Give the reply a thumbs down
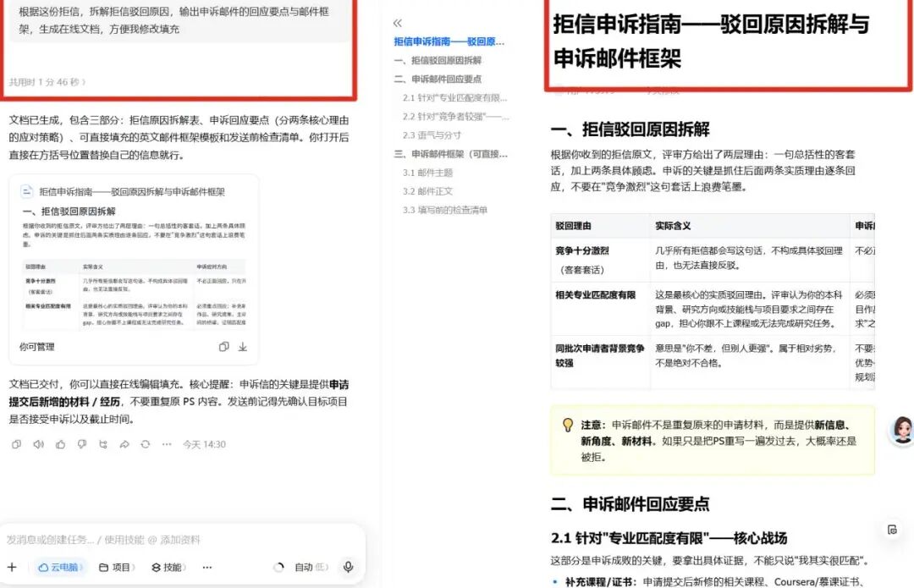914x588 pixels. tap(81, 444)
